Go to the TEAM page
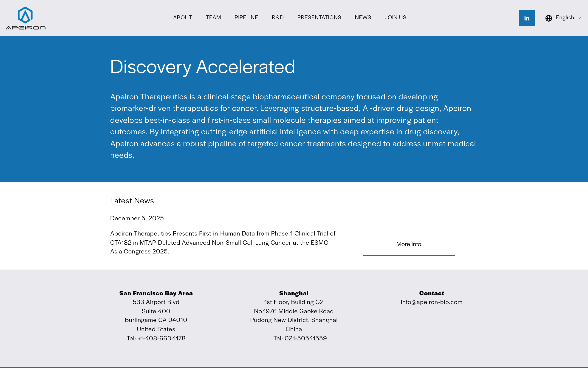The image size is (588, 368). point(213,17)
